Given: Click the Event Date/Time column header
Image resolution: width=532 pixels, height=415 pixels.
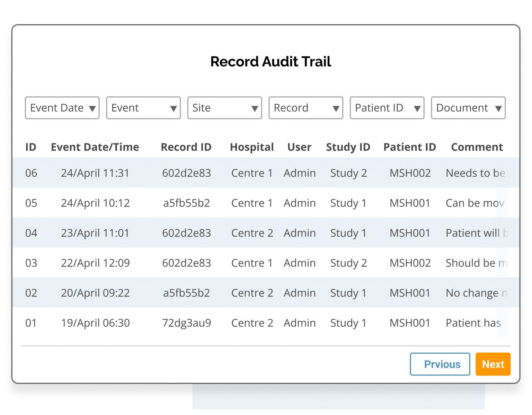Looking at the screenshot, I should coord(95,147).
